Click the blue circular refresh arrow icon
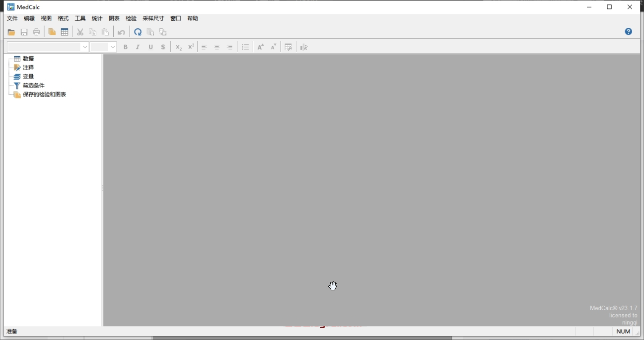 (138, 32)
